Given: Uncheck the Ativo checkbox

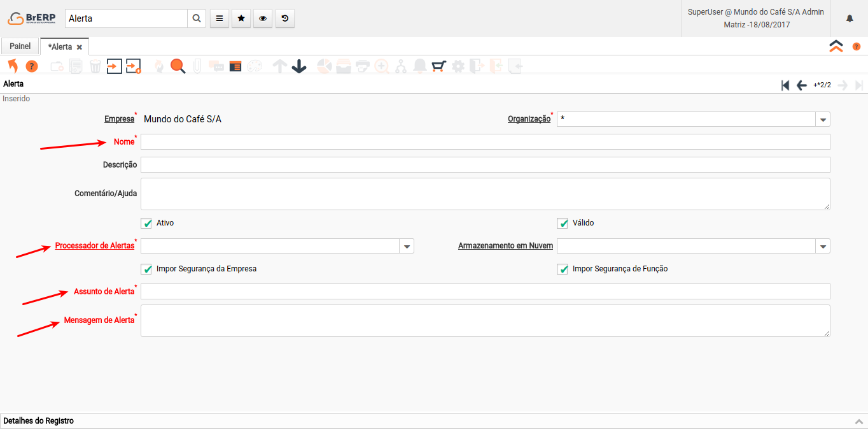Looking at the screenshot, I should (147, 223).
